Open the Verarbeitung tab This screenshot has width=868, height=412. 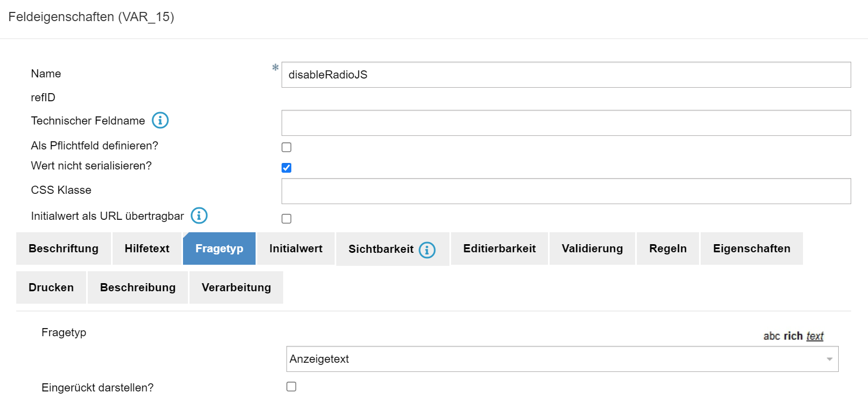236,287
